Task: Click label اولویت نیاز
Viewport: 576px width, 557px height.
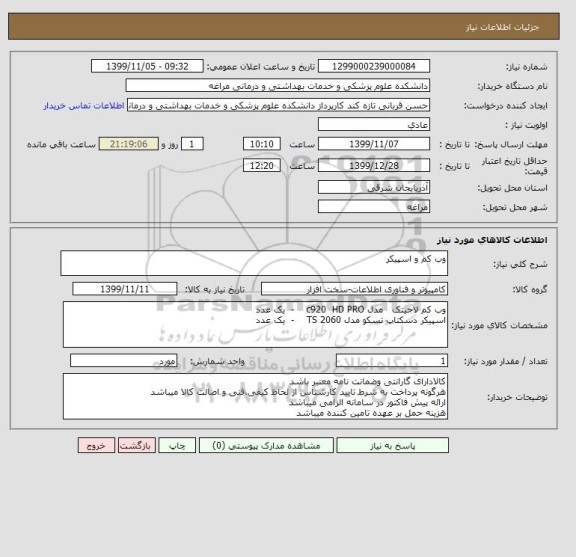Action: (526, 125)
